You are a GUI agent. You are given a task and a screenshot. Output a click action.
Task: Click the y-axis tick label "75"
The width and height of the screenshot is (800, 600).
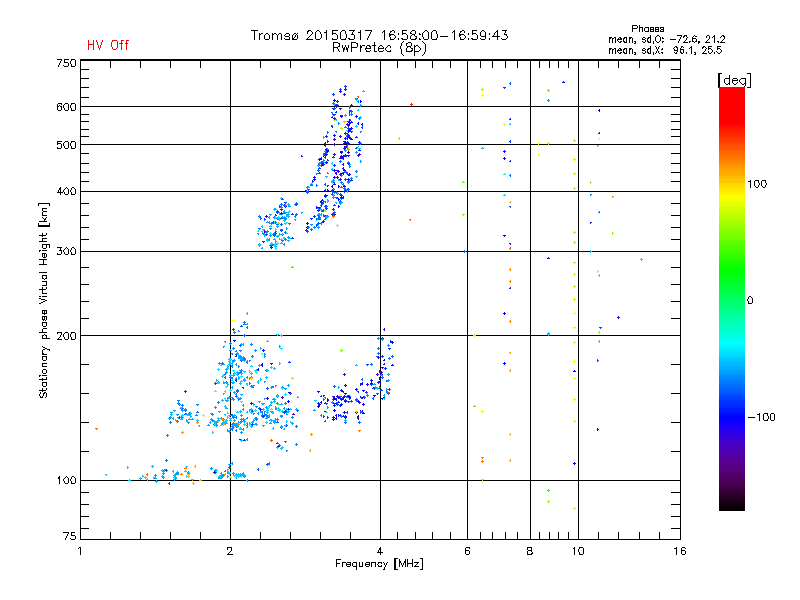click(70, 536)
